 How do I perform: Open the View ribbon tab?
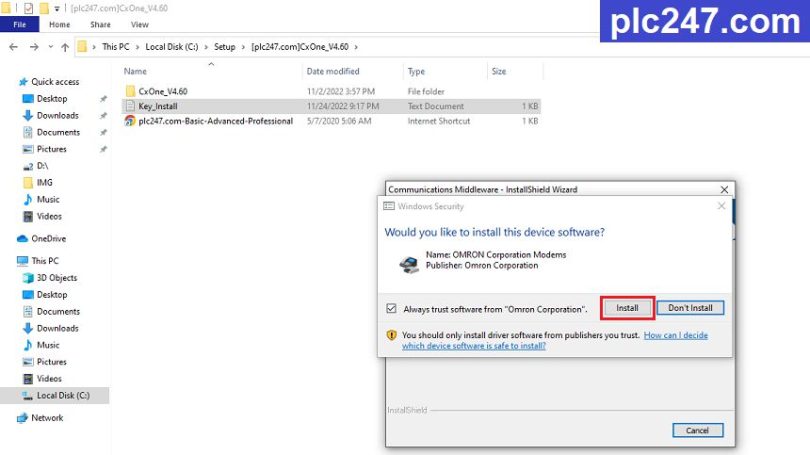click(139, 24)
